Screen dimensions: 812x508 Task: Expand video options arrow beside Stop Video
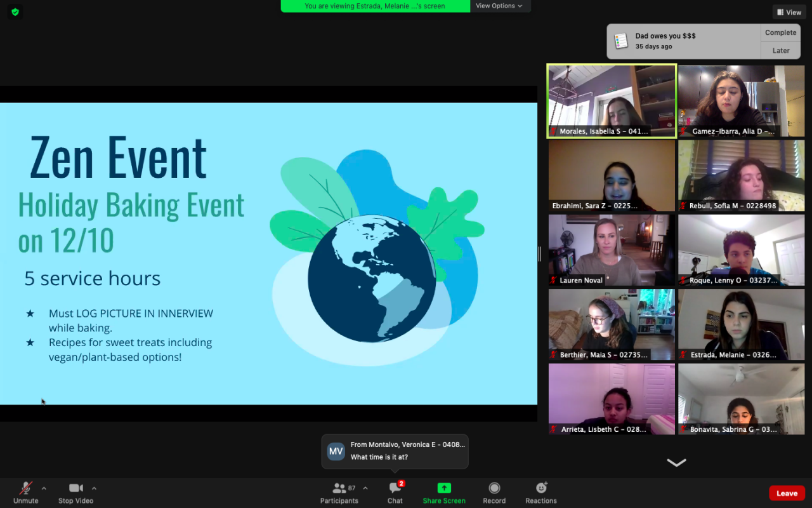(x=94, y=488)
